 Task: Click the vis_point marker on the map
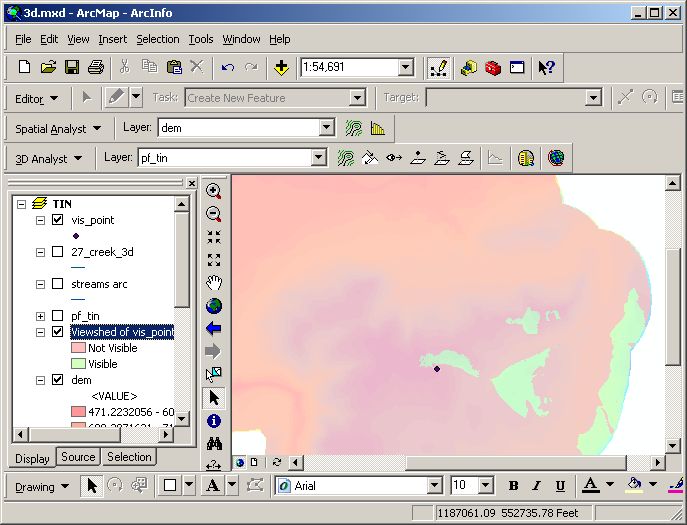(x=437, y=369)
